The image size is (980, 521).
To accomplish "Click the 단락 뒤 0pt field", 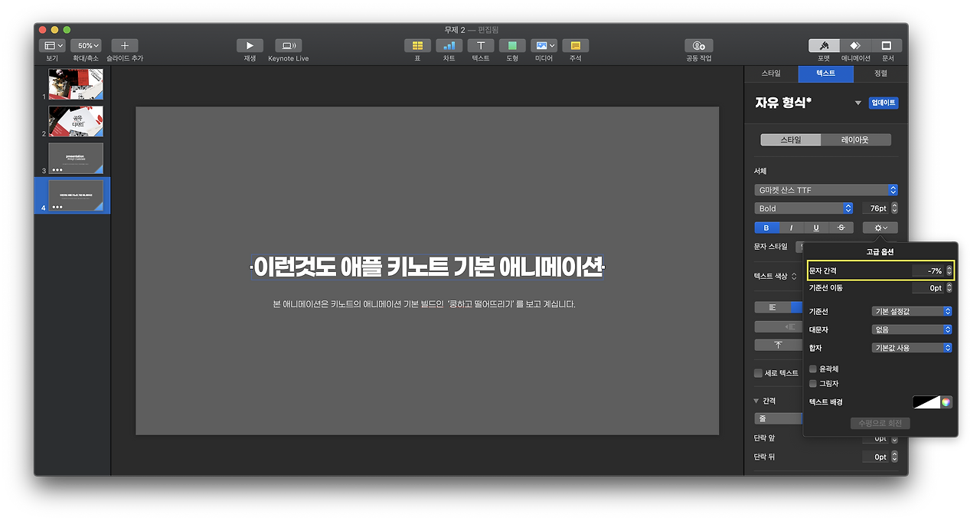I will [876, 457].
